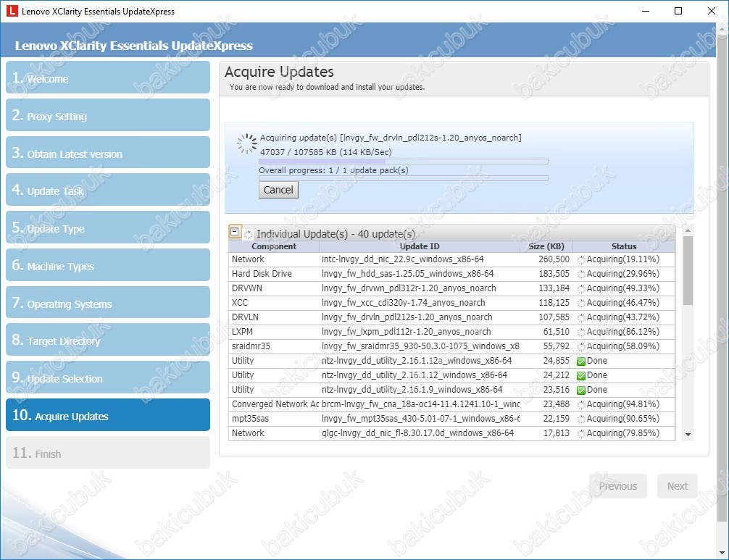Go to step 8 Target Directory

pyautogui.click(x=108, y=340)
